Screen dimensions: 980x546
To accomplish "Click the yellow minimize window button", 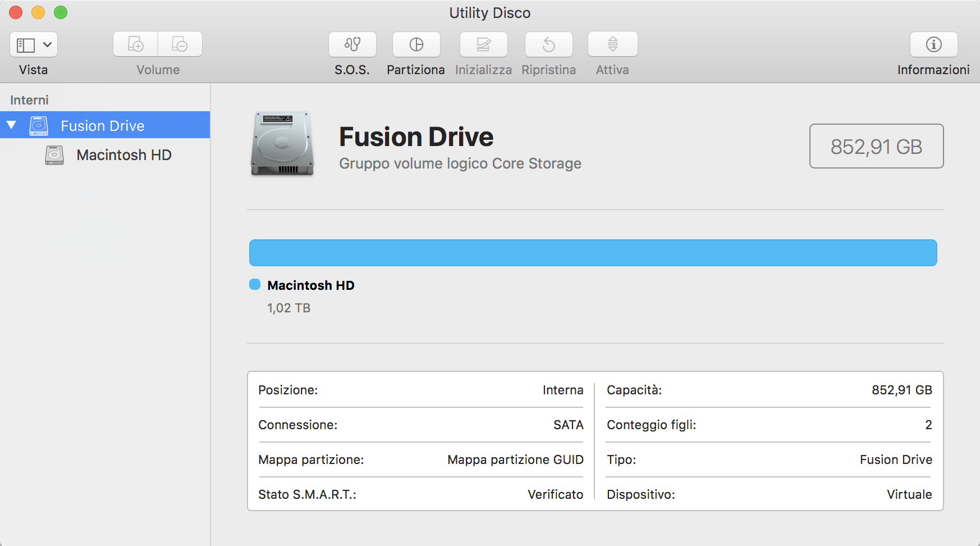I will click(x=38, y=12).
